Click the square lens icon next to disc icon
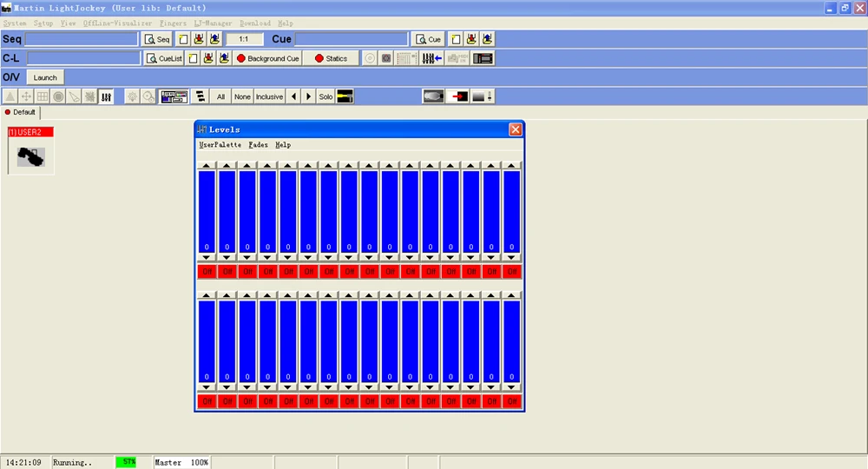 point(386,58)
